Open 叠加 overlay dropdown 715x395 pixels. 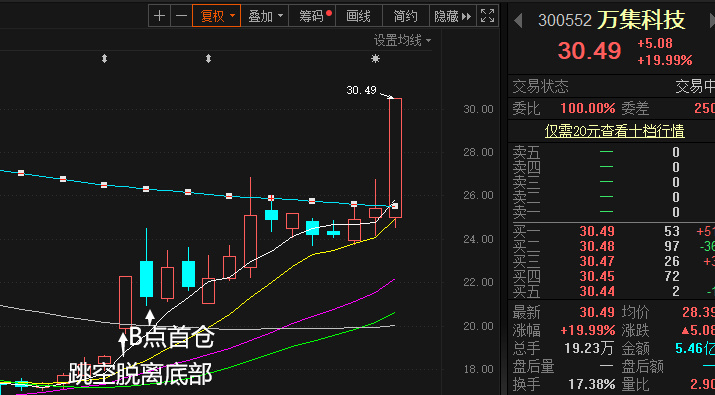click(265, 16)
